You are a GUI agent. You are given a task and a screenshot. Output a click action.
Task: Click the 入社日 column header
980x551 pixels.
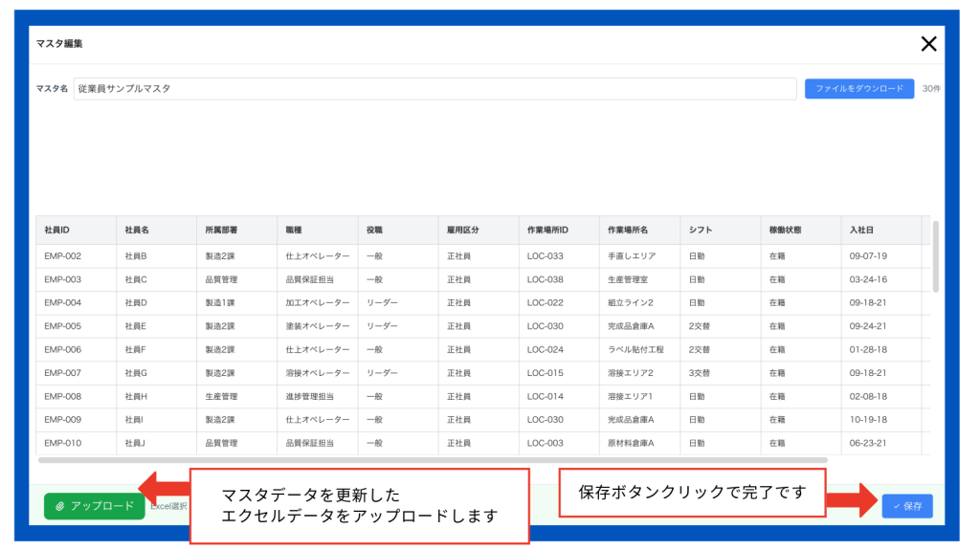coord(862,230)
